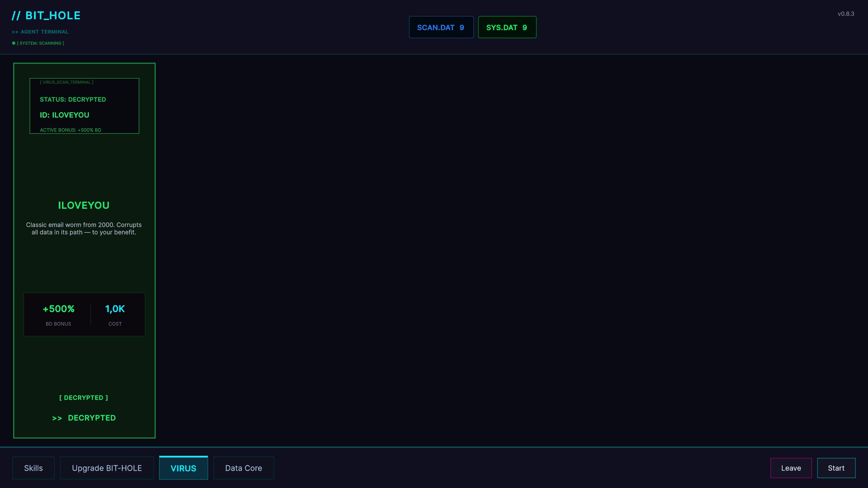Click the >> DECRYPTED button on ILOVEYOU card
Viewport: 868px width, 488px height.
[x=84, y=418]
